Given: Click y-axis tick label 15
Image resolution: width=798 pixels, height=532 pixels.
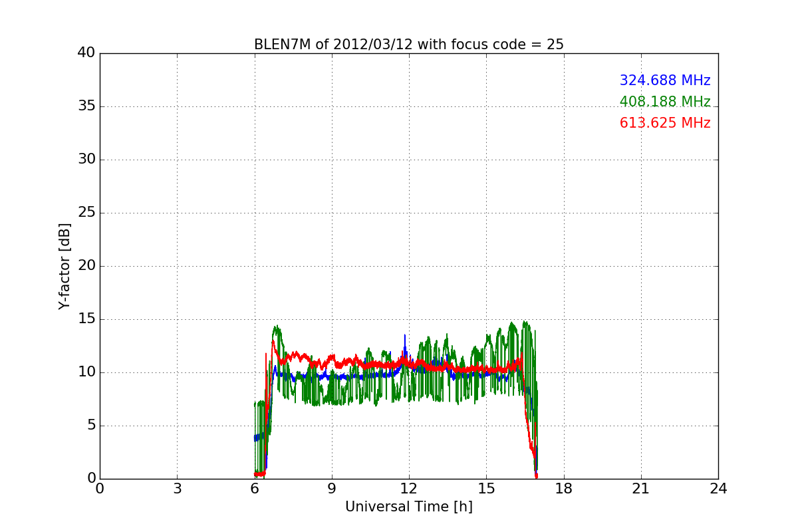Looking at the screenshot, I should pos(86,319).
